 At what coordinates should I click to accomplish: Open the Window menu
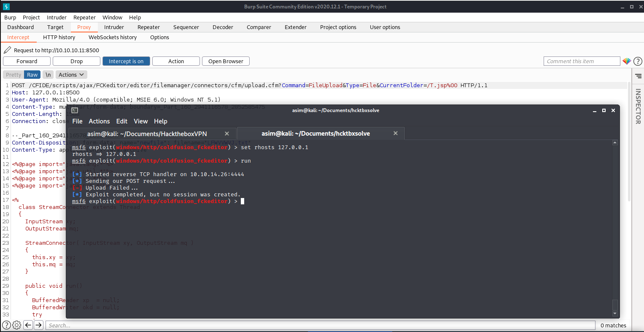pyautogui.click(x=112, y=17)
